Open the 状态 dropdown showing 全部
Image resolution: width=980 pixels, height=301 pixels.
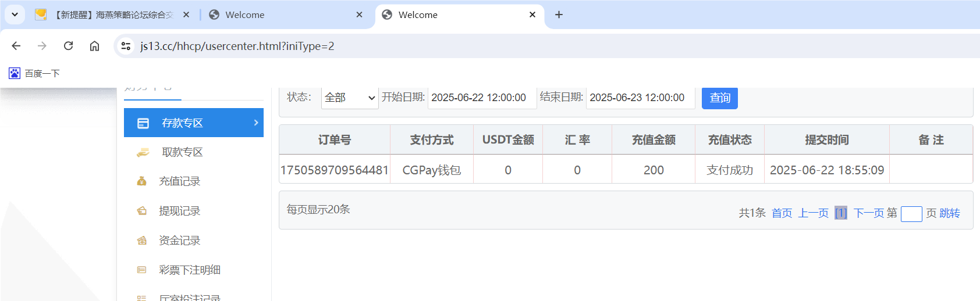click(350, 98)
